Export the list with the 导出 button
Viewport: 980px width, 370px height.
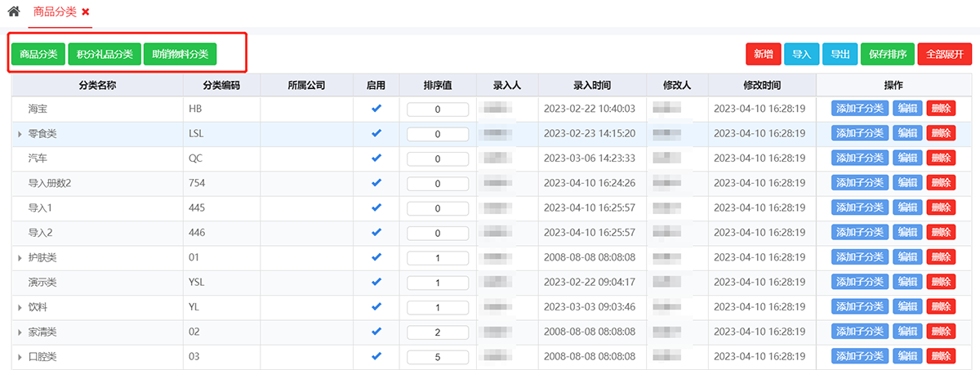pyautogui.click(x=840, y=54)
